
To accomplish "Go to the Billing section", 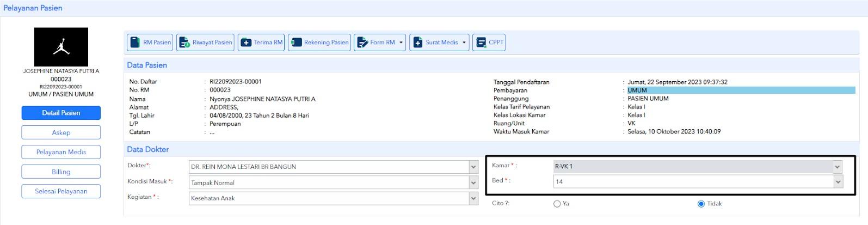I will click(61, 172).
